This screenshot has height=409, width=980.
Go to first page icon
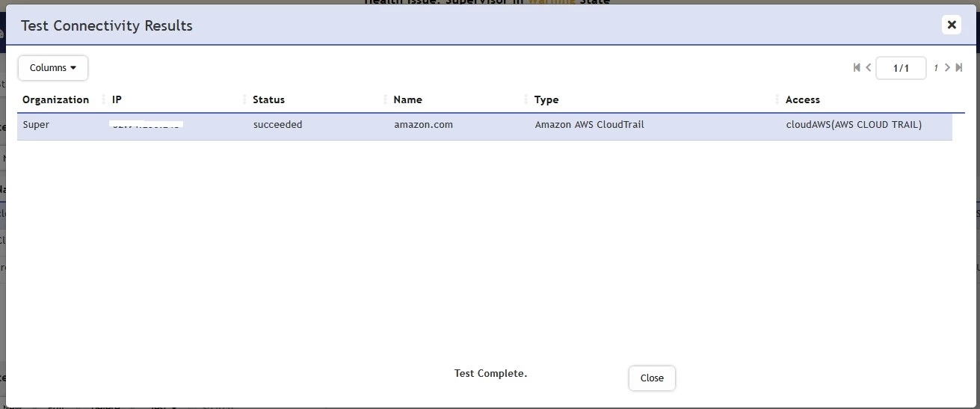pos(857,67)
